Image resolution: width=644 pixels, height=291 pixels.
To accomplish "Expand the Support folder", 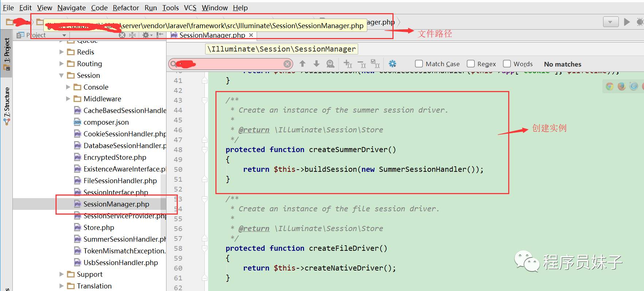I will coord(61,274).
